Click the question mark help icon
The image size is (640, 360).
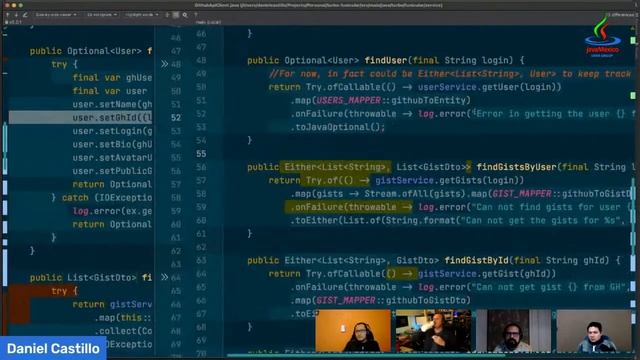[x=196, y=15]
